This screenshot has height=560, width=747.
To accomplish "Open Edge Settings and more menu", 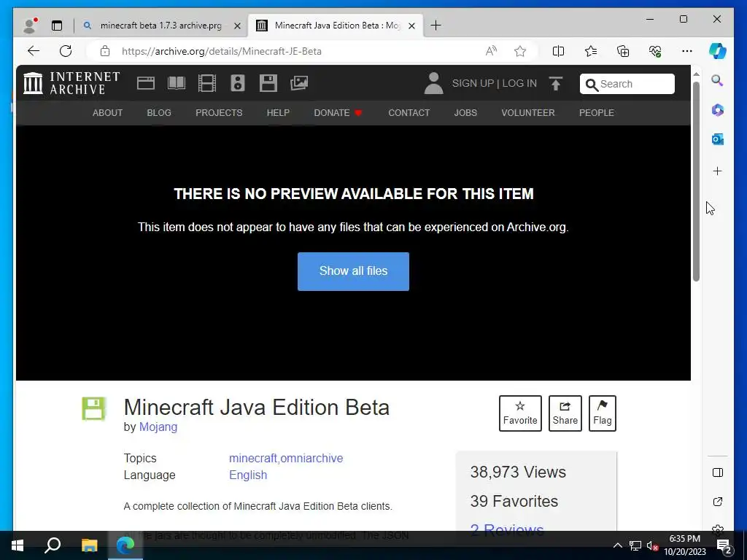I will 687,51.
